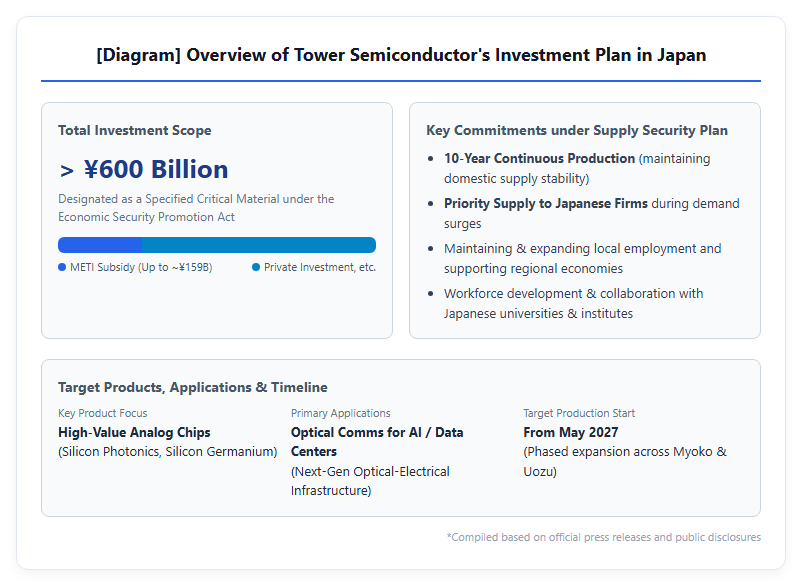This screenshot has height=588, width=802.
Task: Click '(Next-Gen Optical-Electrical Infrastructure)' subtext
Action: coord(370,481)
